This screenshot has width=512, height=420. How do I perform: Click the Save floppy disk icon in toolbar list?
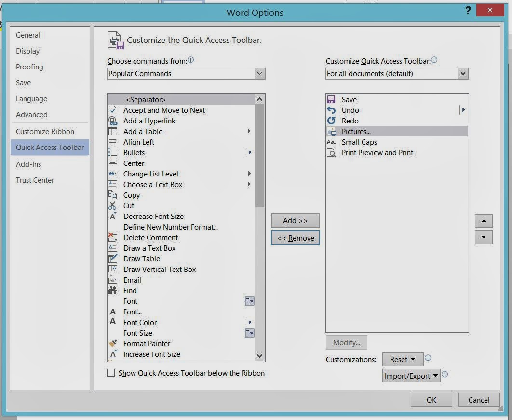click(331, 99)
